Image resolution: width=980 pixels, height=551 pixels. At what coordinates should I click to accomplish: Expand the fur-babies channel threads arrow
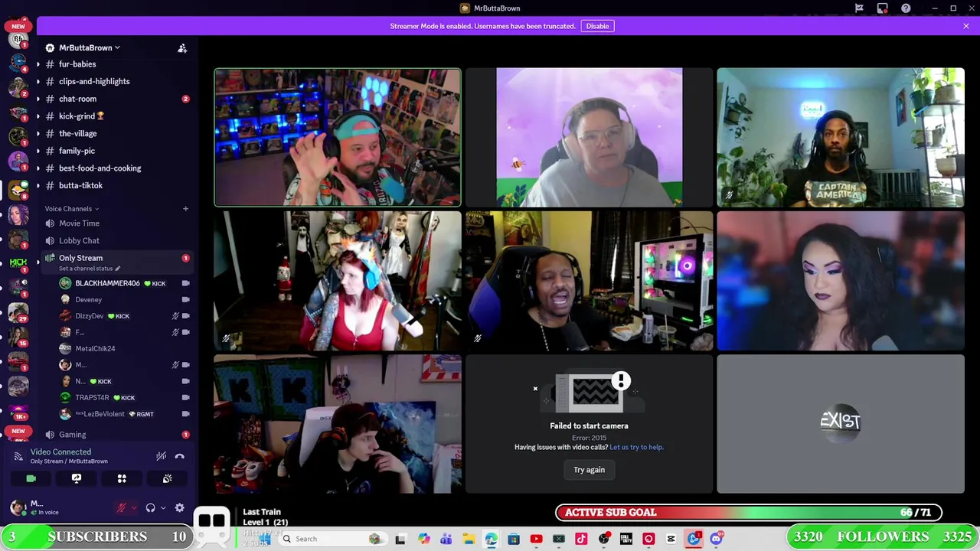coord(38,64)
